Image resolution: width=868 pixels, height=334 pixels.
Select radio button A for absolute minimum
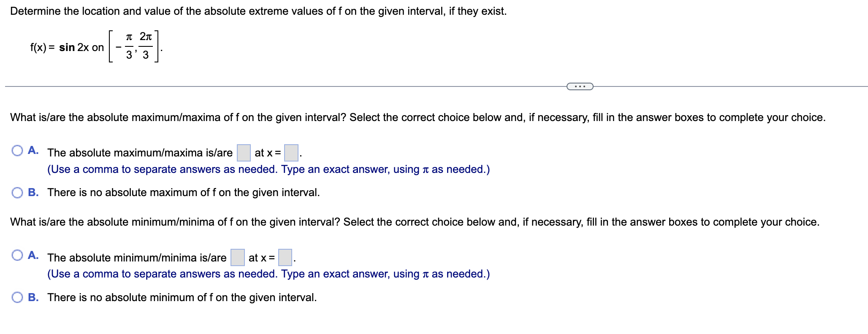coord(17,255)
